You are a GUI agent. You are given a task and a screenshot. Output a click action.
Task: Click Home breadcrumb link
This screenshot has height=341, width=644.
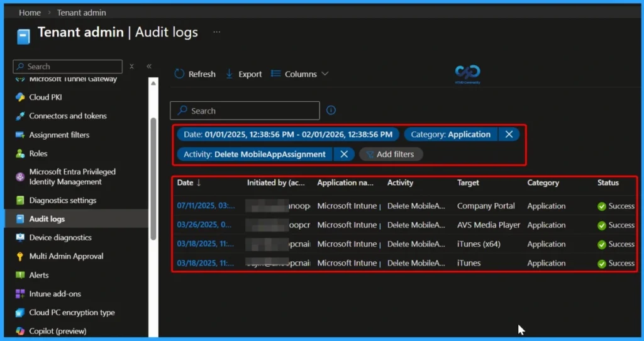[30, 13]
